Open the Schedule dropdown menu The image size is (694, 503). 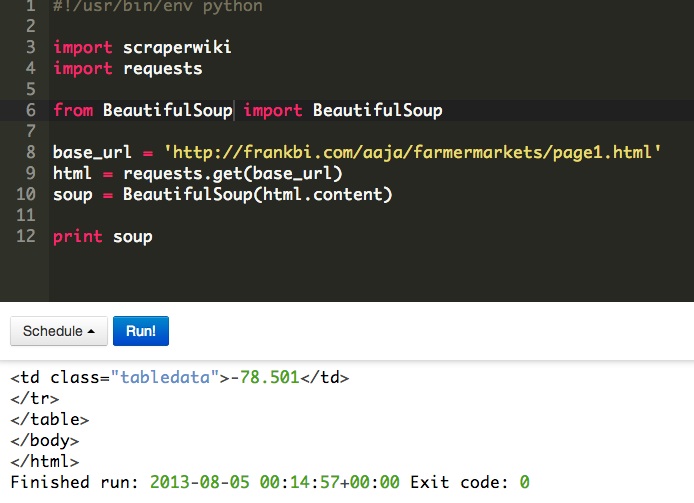(x=59, y=331)
